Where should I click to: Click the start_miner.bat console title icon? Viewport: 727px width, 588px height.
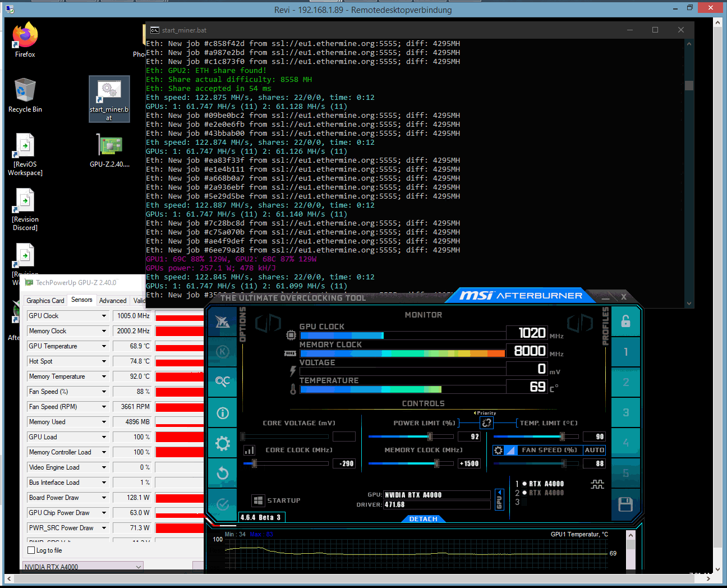[x=154, y=30]
